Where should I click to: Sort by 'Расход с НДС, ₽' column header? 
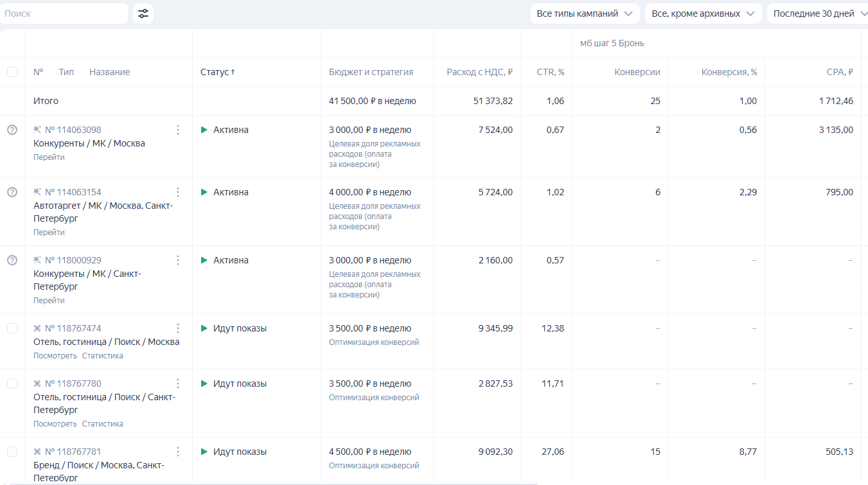(479, 72)
